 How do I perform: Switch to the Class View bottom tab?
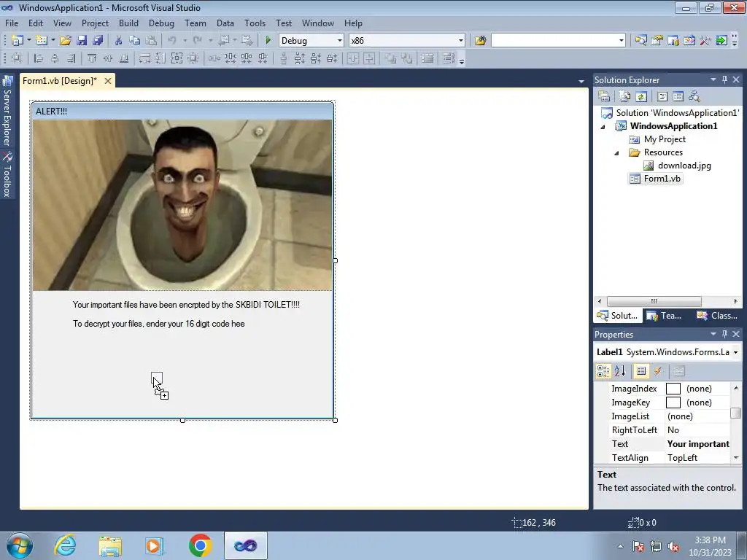pyautogui.click(x=718, y=316)
